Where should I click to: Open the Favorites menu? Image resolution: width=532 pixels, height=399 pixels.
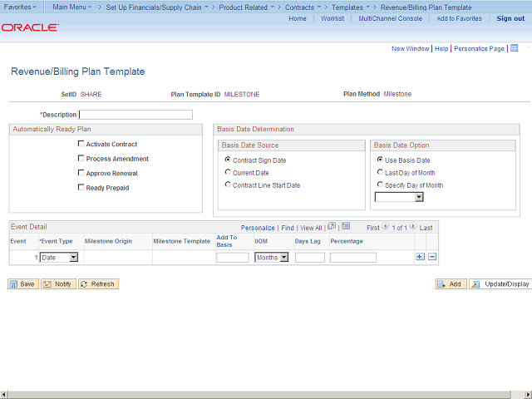pyautogui.click(x=20, y=7)
